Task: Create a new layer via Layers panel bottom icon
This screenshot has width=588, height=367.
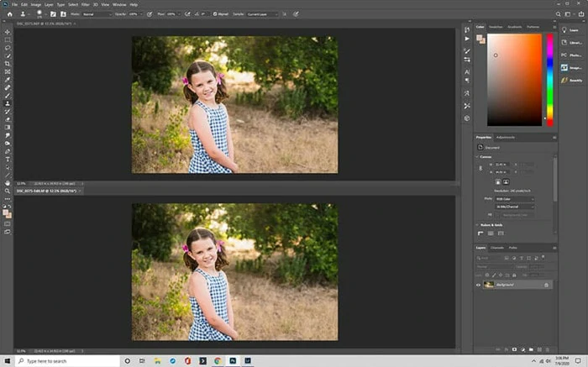Action: click(539, 349)
